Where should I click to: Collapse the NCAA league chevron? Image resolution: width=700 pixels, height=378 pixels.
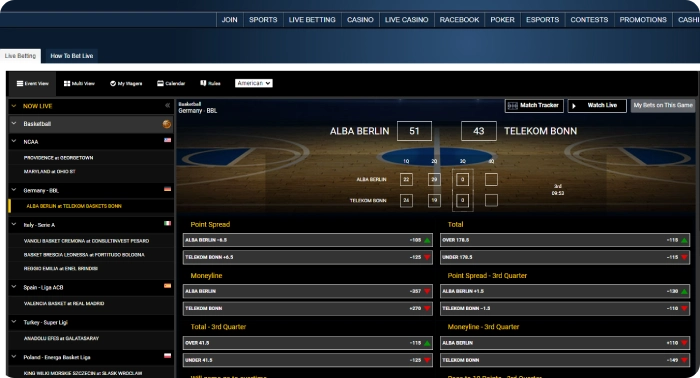point(14,141)
